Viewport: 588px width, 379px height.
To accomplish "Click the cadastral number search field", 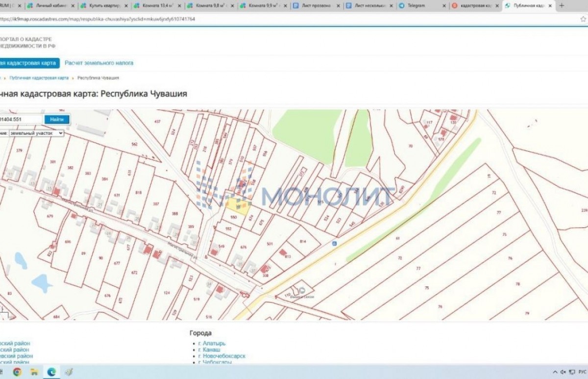I will (21, 119).
